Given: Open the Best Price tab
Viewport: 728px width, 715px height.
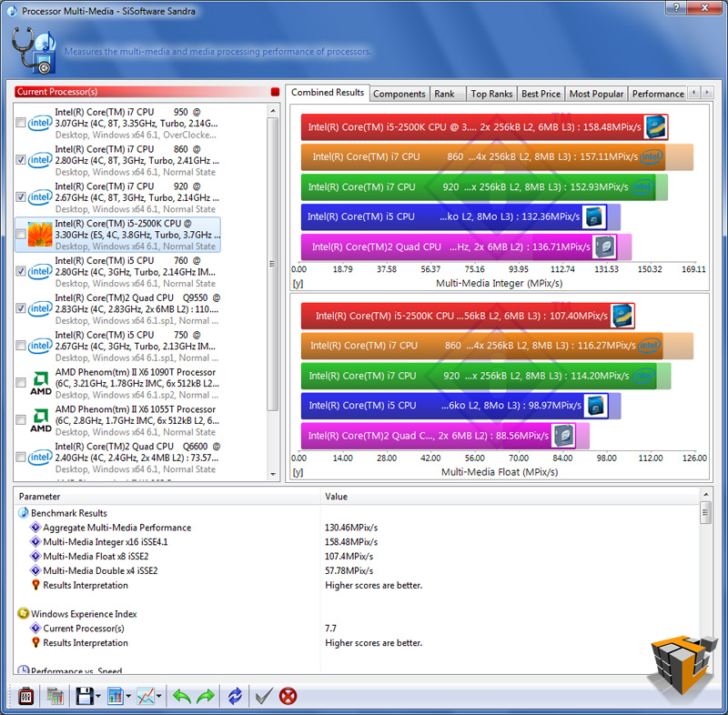Looking at the screenshot, I should tap(541, 94).
